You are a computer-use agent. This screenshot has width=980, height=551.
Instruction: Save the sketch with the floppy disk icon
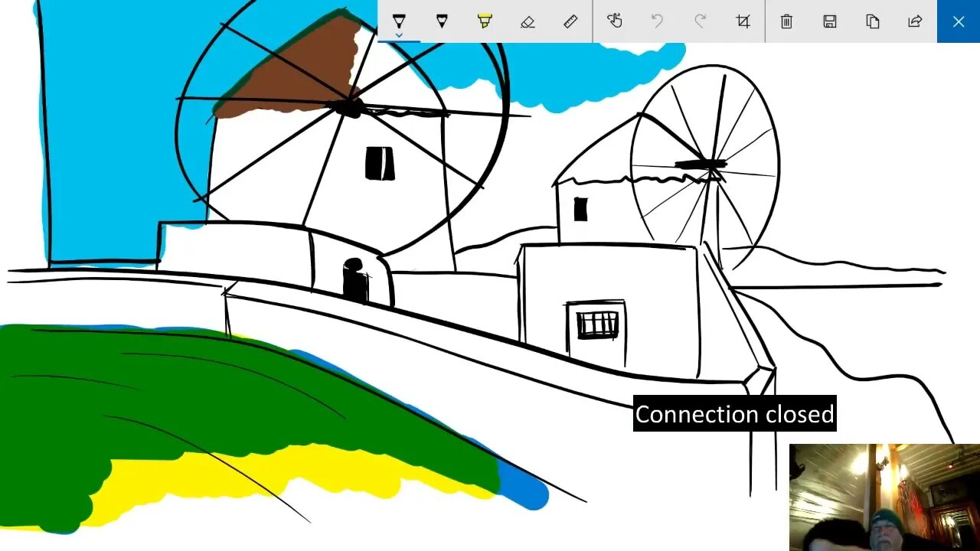point(829,21)
